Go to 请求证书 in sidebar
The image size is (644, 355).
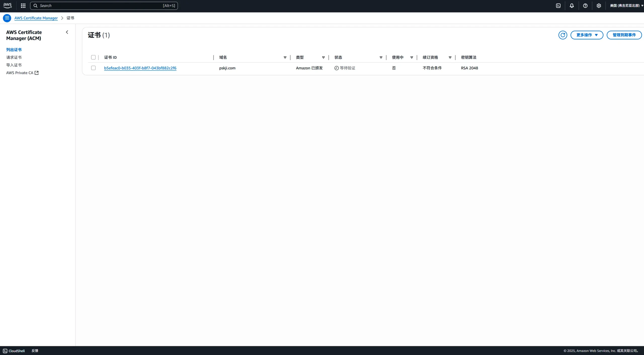pyautogui.click(x=14, y=57)
